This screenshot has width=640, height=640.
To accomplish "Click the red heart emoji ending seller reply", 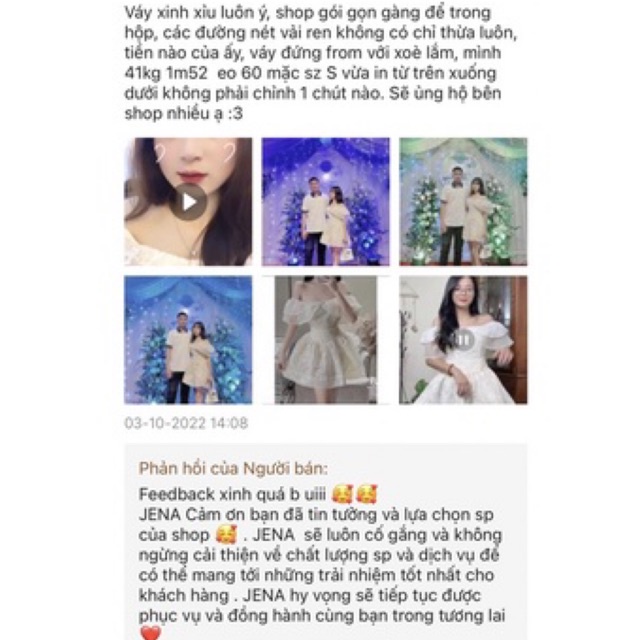I will pos(151,633).
